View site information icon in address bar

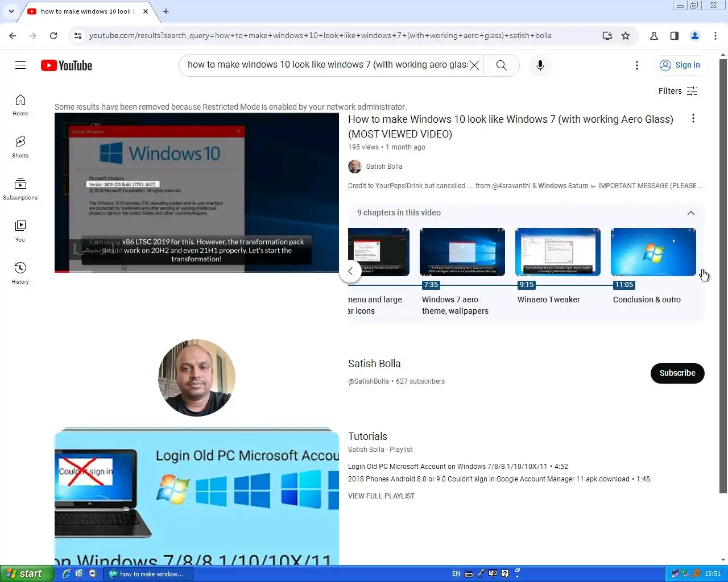tap(78, 35)
